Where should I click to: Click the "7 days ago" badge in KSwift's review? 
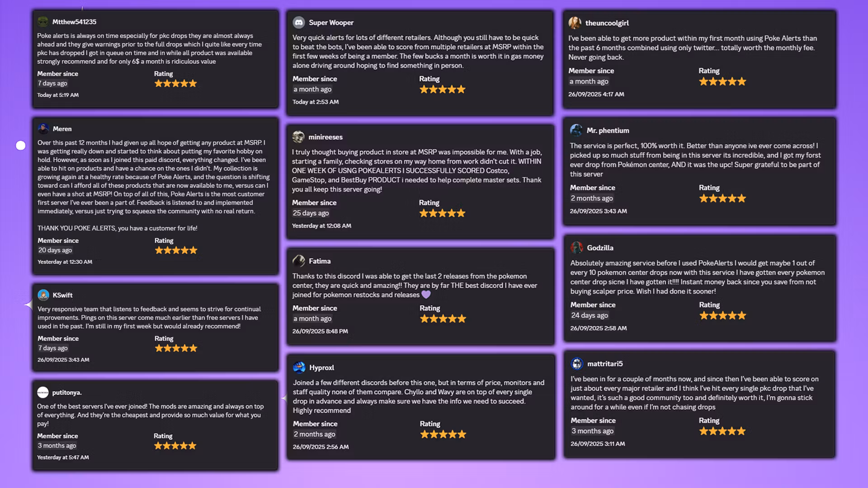click(x=53, y=348)
